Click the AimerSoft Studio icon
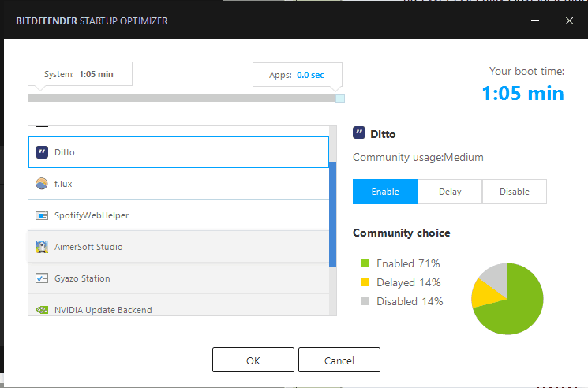 42,247
